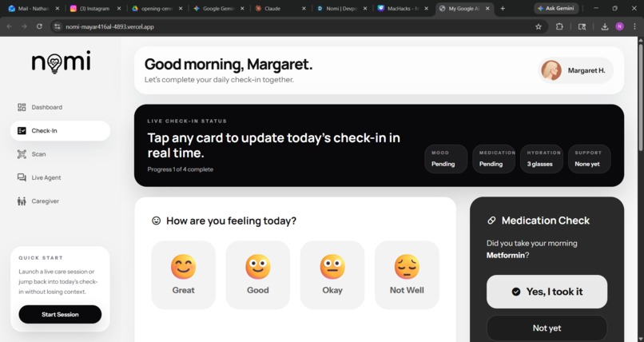Image resolution: width=644 pixels, height=342 pixels.
Task: Click the Scan frame icon
Action: tap(22, 154)
